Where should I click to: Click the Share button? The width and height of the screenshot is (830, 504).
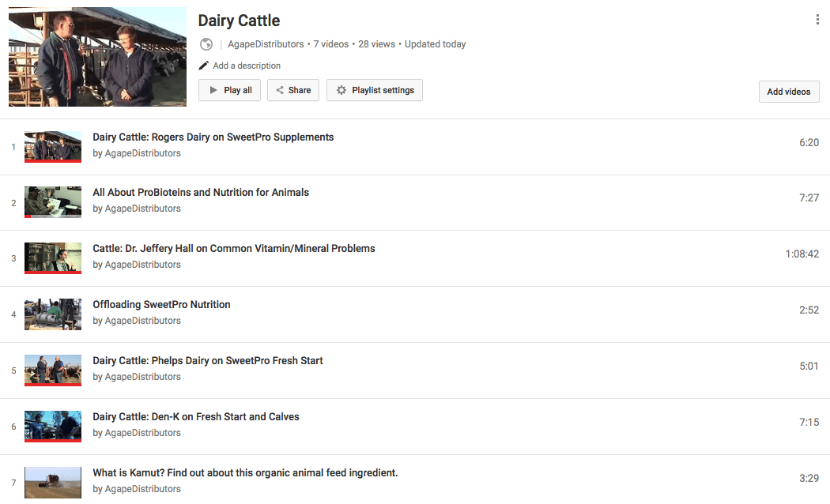click(x=292, y=90)
